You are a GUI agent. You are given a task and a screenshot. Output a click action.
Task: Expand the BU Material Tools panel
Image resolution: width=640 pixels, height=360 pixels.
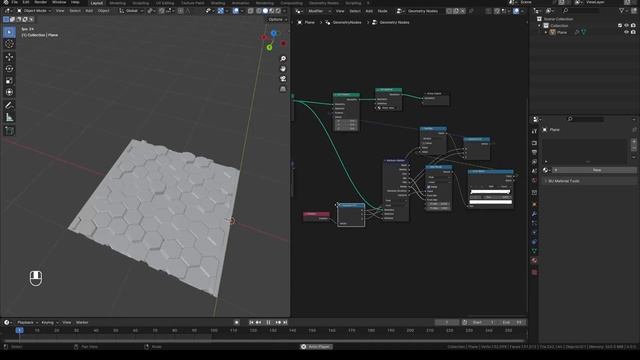pos(589,181)
